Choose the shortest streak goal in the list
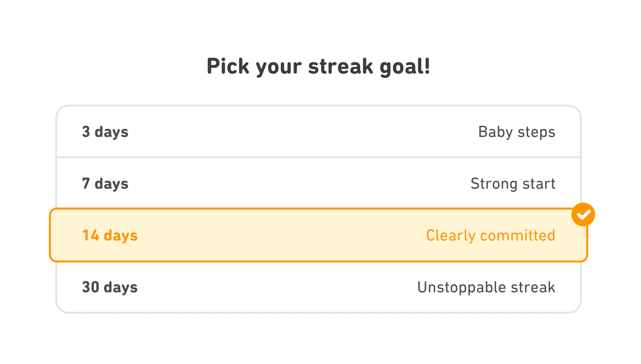This screenshot has height=364, width=641. coord(318,132)
